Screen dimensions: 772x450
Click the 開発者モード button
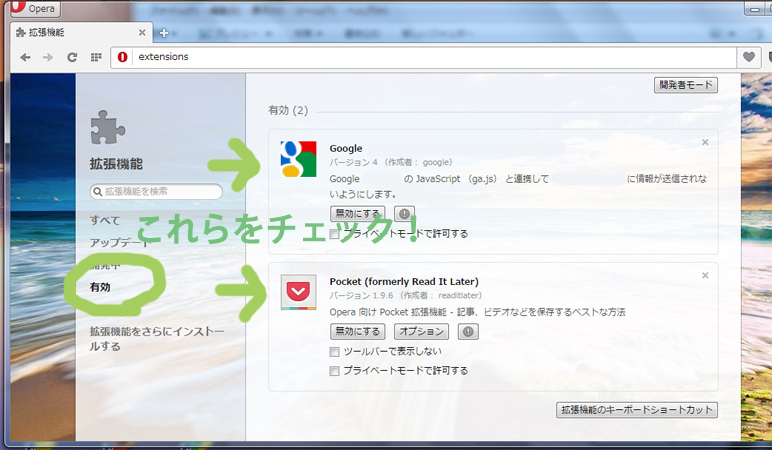pos(686,85)
